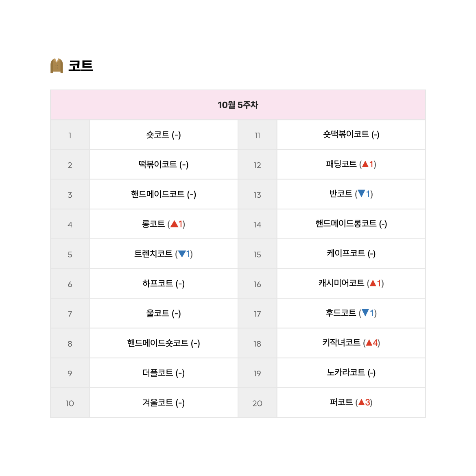Open the 핸드메이드숏코트 entry
The width and height of the screenshot is (476, 476).
coord(163,343)
